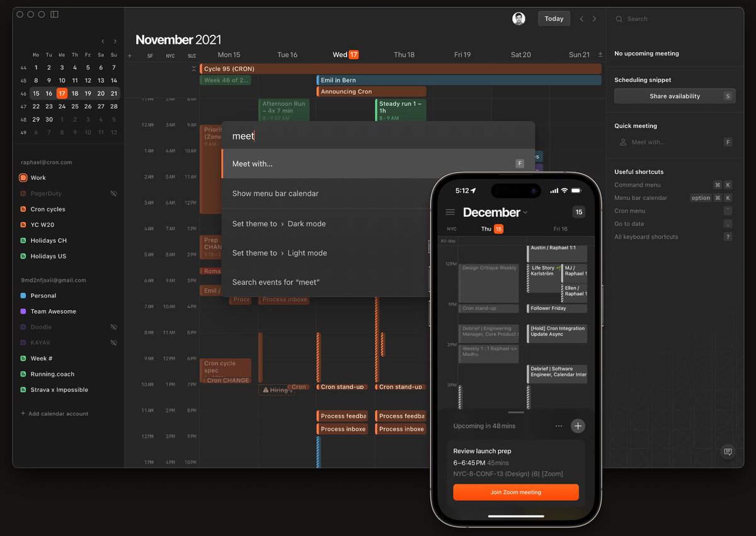Click the Go to date shortcut row
The image size is (756, 536).
pyautogui.click(x=673, y=224)
